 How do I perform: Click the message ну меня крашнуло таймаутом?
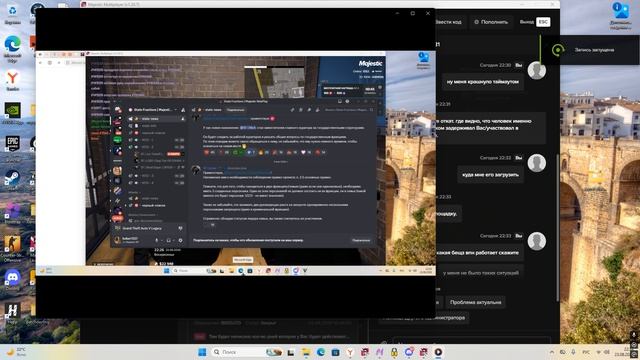tap(482, 82)
